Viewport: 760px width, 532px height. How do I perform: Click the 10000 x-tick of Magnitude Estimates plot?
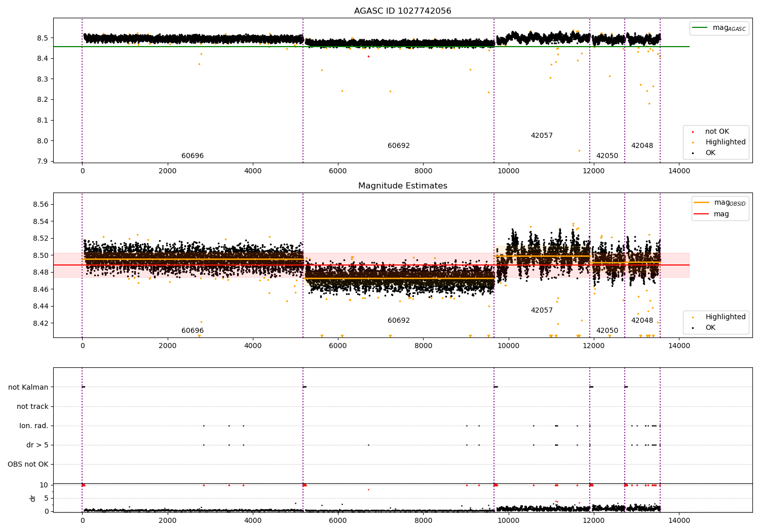[x=508, y=346]
